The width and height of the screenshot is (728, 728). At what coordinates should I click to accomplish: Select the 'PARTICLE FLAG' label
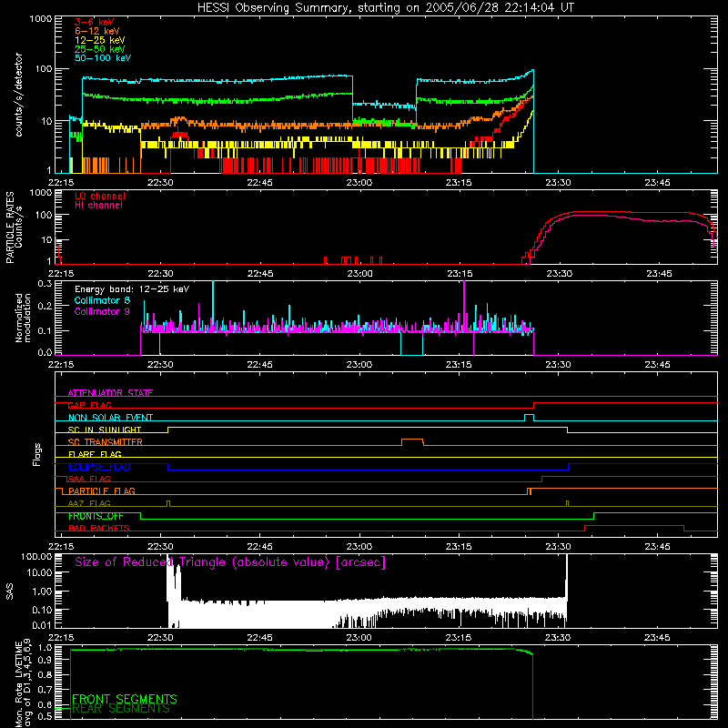[102, 490]
